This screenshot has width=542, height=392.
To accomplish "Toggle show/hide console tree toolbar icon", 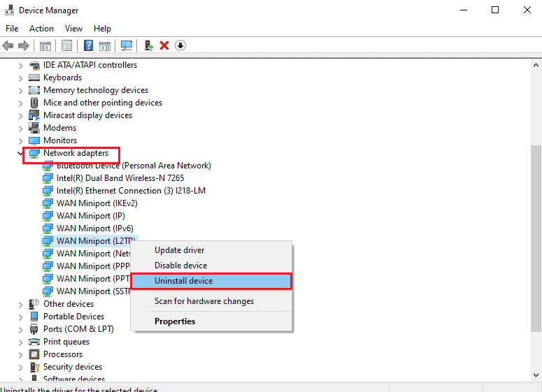I will 45,45.
